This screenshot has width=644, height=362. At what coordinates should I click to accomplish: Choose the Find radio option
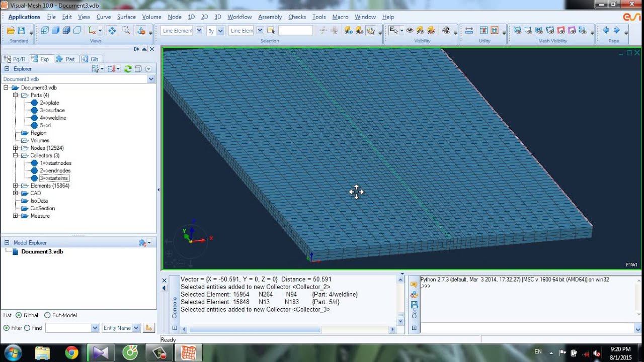pos(27,328)
